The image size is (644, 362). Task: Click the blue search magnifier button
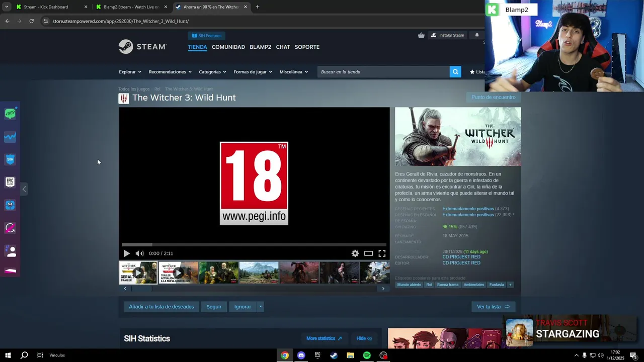coord(455,72)
